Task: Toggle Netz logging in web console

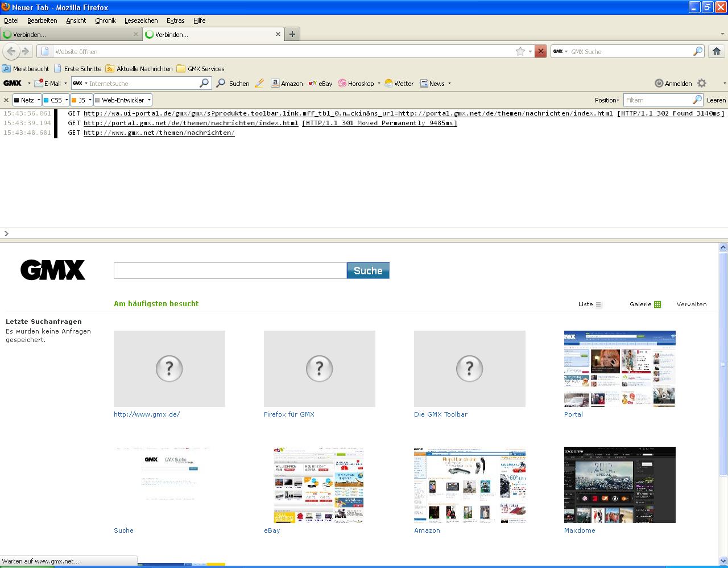Action: [x=24, y=100]
